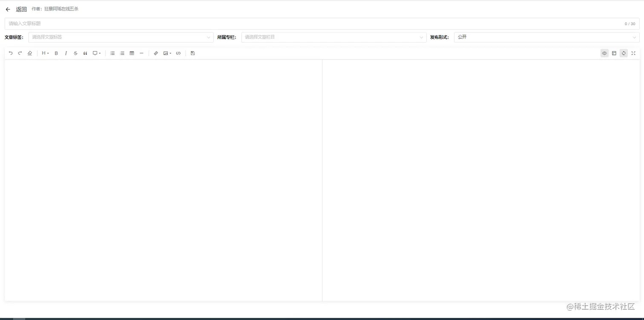The width and height of the screenshot is (644, 320).
Task: Toggle the table of contents panel icon
Action: [614, 53]
